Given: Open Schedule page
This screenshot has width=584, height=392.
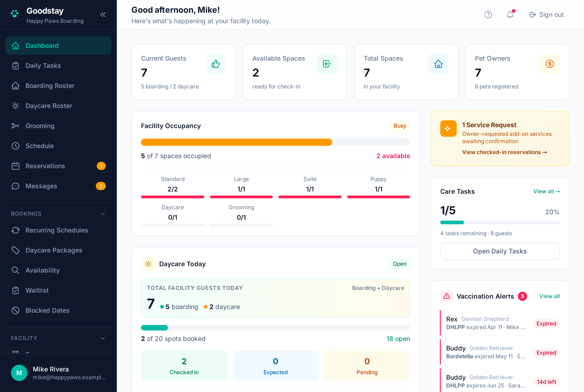Looking at the screenshot, I should (x=58, y=146).
